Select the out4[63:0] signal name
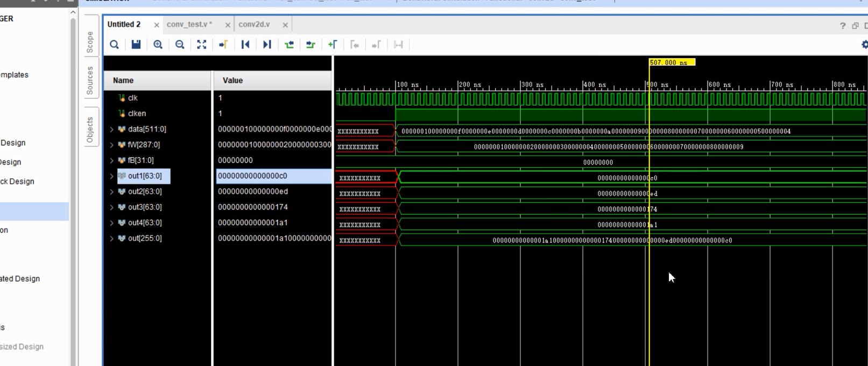 click(x=145, y=223)
